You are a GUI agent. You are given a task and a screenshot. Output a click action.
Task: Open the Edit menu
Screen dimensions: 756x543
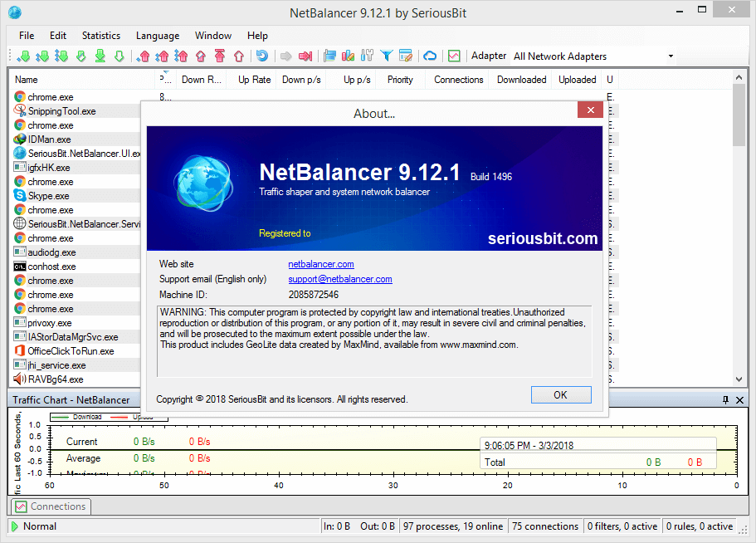58,36
